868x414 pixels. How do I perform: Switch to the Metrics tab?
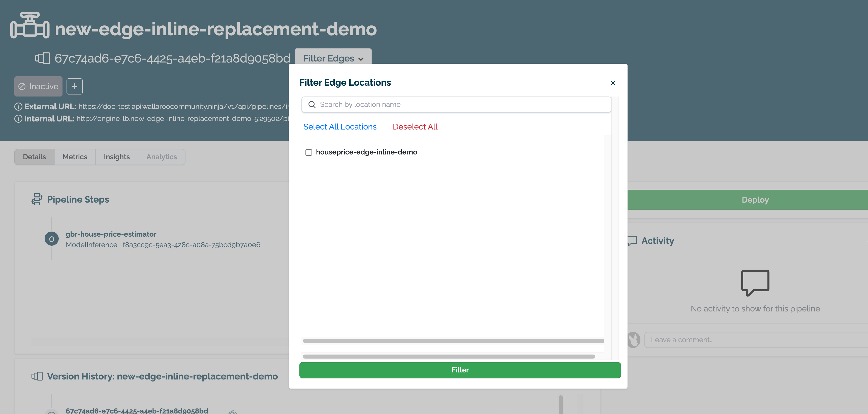[75, 157]
